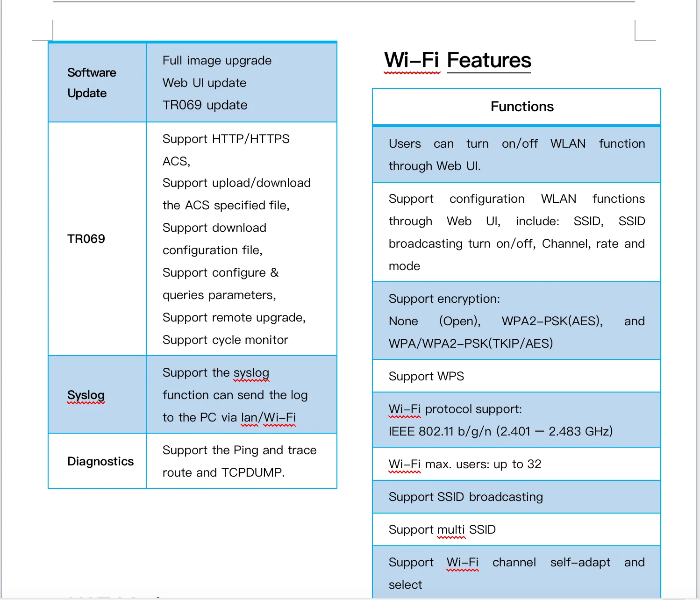Click the "through Web UI." line
The image size is (700, 600).
tap(435, 166)
